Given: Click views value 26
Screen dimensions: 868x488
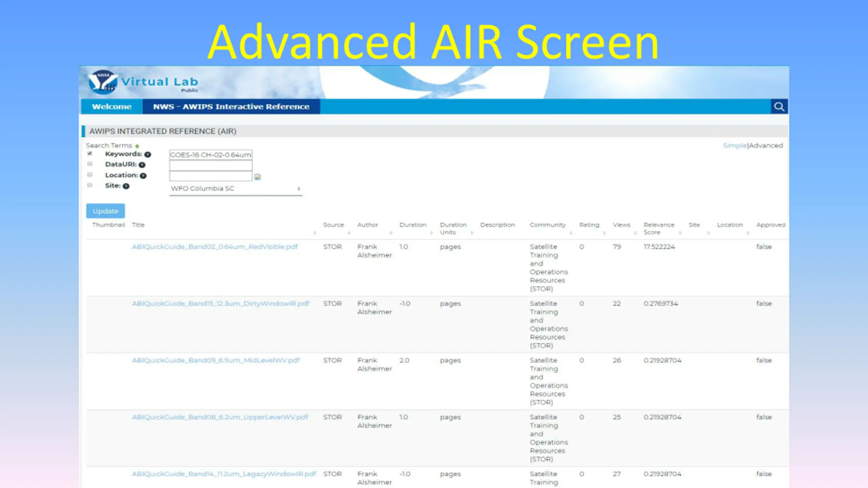Looking at the screenshot, I should tap(617, 361).
